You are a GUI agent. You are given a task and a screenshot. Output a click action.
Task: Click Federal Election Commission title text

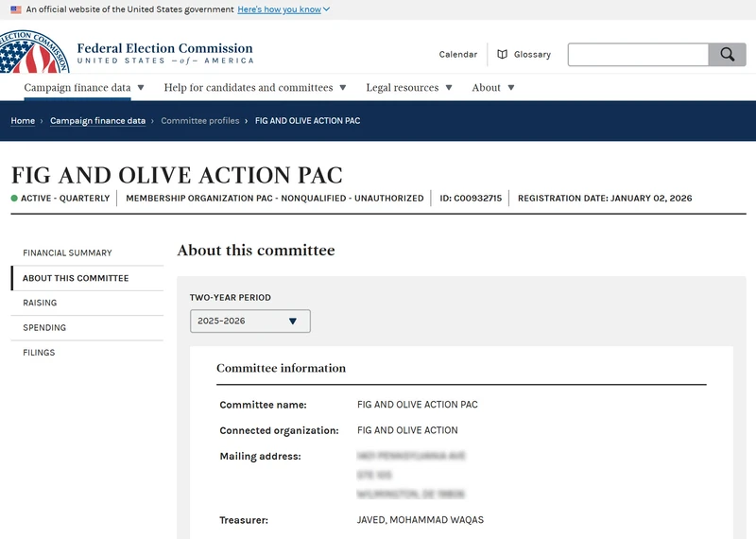(164, 48)
